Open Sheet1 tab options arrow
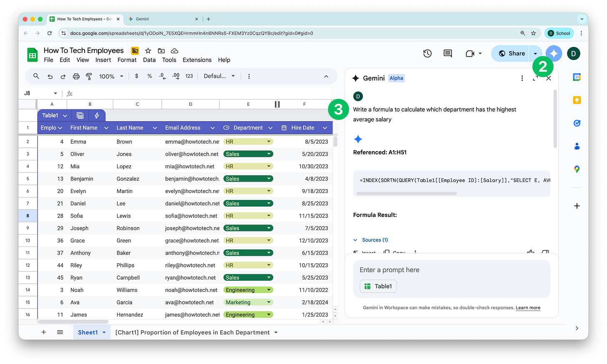This screenshot has height=364, width=607. click(x=104, y=332)
